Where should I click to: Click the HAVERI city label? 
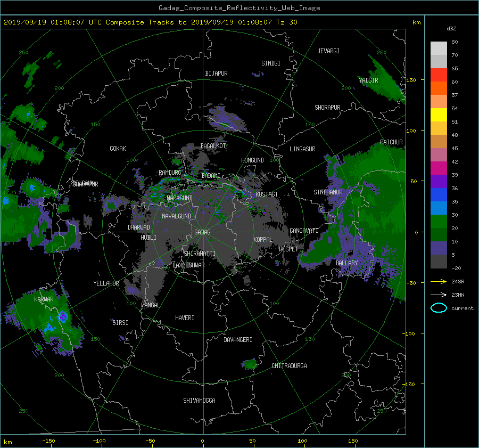pos(185,318)
